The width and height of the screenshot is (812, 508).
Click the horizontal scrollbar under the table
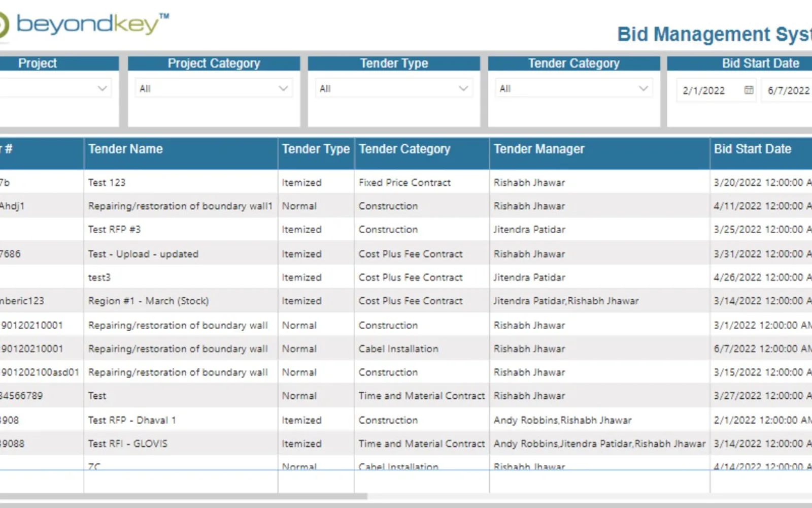(183, 496)
